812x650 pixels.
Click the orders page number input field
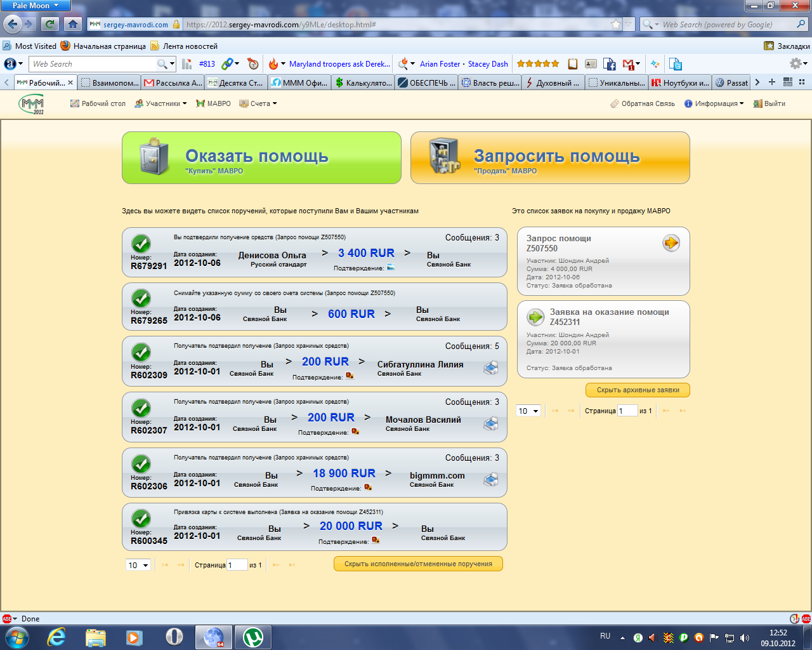click(x=237, y=565)
